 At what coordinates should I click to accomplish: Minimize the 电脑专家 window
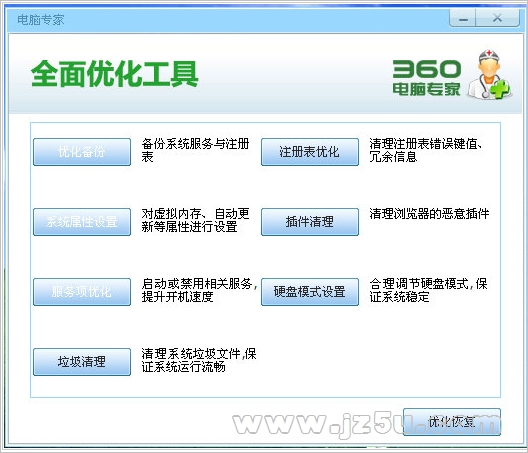463,18
